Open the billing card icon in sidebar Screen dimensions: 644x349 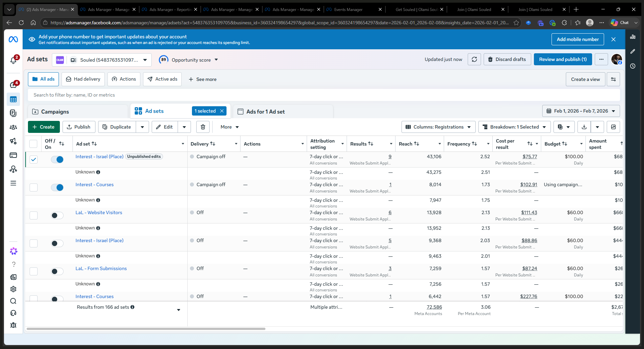(13, 155)
